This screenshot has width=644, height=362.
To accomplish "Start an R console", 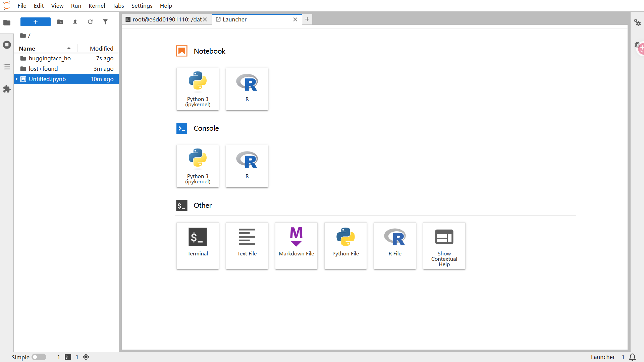I will point(247,166).
